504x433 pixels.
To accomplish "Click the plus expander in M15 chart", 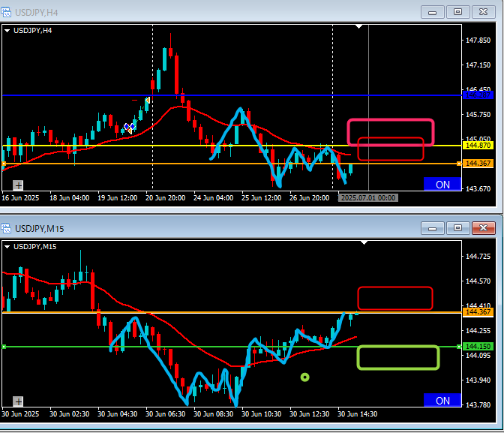I will pyautogui.click(x=18, y=401).
